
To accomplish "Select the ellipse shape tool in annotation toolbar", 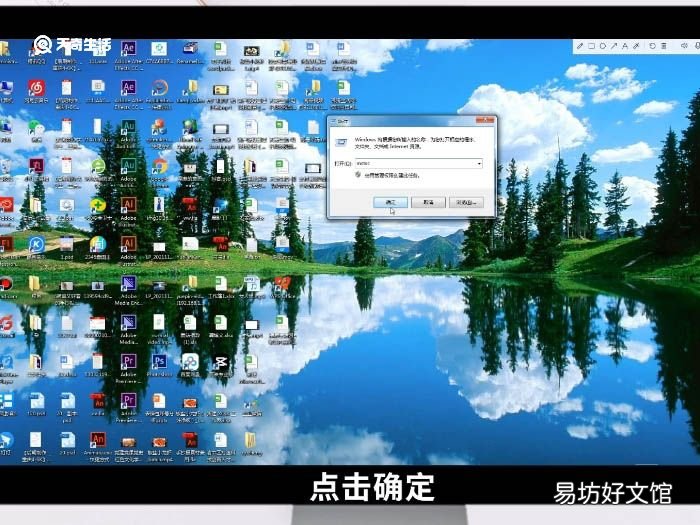I will 603,46.
